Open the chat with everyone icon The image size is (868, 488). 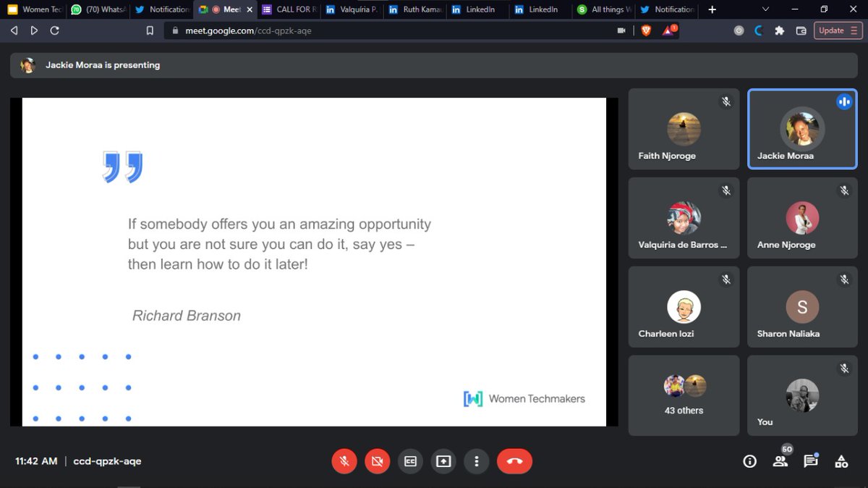pyautogui.click(x=810, y=461)
